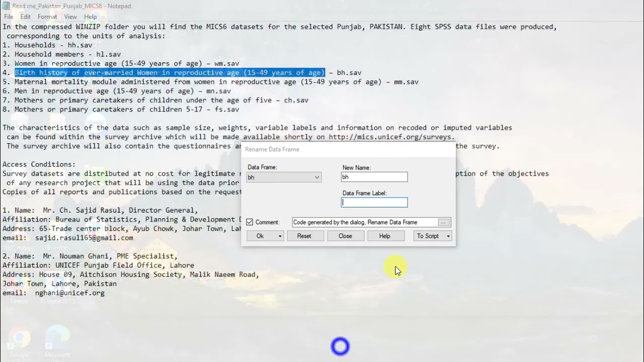Open the comment ellipsis button
Viewport: 644px width, 362px height.
(x=444, y=222)
